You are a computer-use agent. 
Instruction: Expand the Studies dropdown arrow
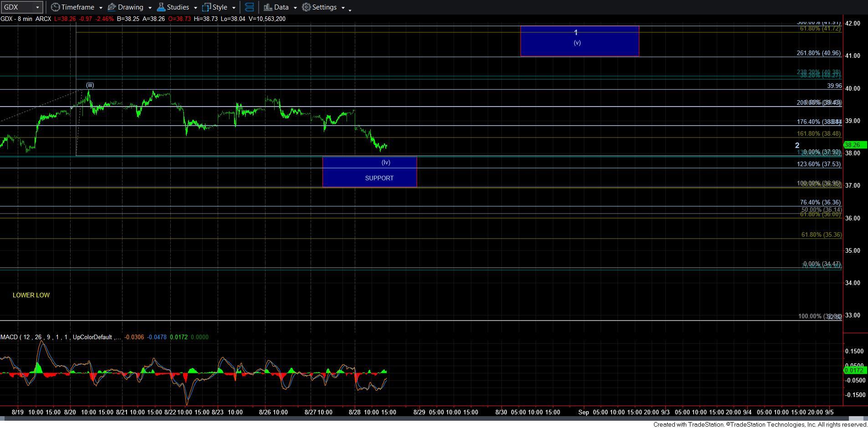[195, 8]
